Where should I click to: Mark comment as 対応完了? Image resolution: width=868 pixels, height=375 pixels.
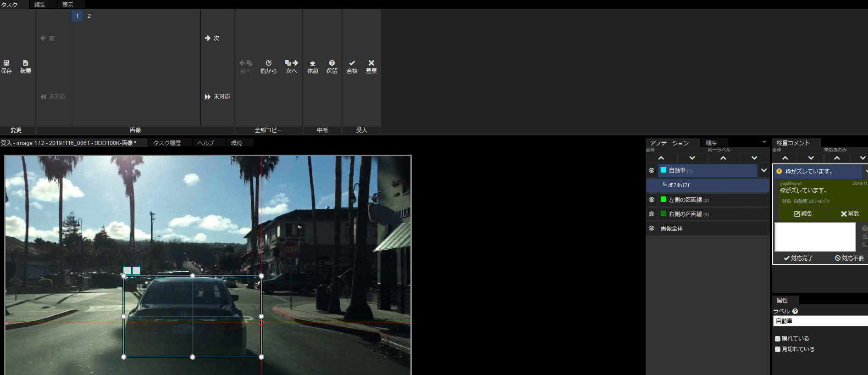(x=798, y=258)
